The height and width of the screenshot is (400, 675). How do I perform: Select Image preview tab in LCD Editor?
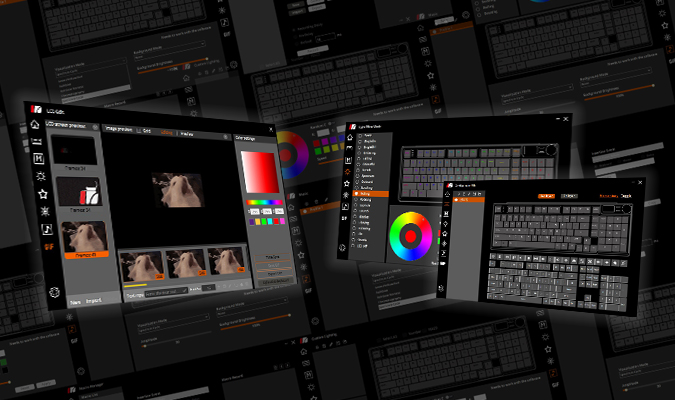coord(118,129)
